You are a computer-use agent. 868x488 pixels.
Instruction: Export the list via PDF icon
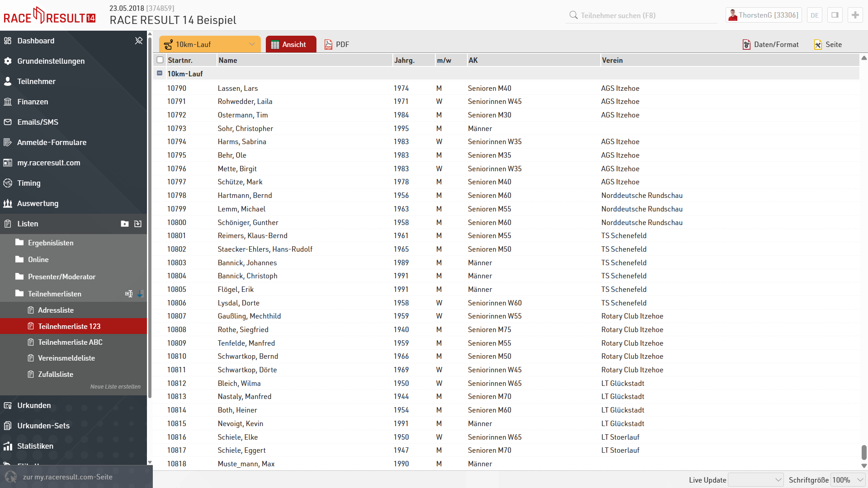coord(336,44)
